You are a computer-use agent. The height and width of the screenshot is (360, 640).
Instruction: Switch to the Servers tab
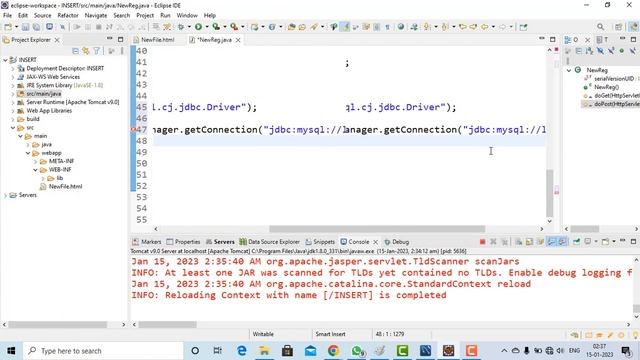pos(220,242)
